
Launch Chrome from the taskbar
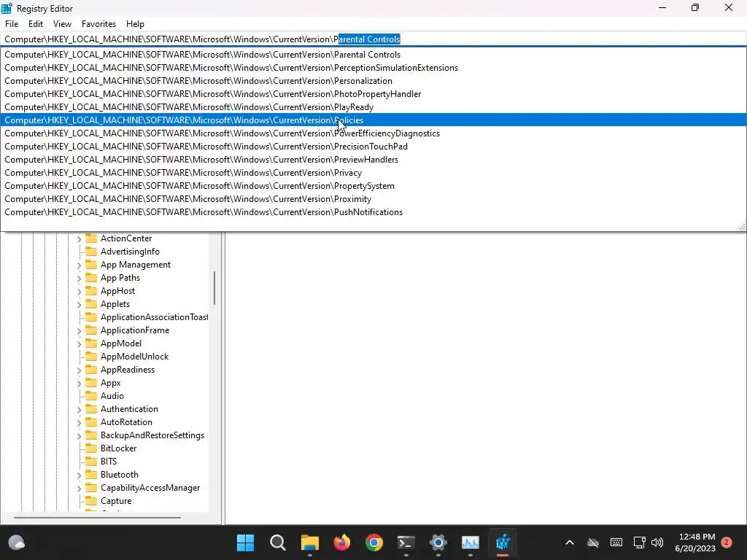click(374, 542)
